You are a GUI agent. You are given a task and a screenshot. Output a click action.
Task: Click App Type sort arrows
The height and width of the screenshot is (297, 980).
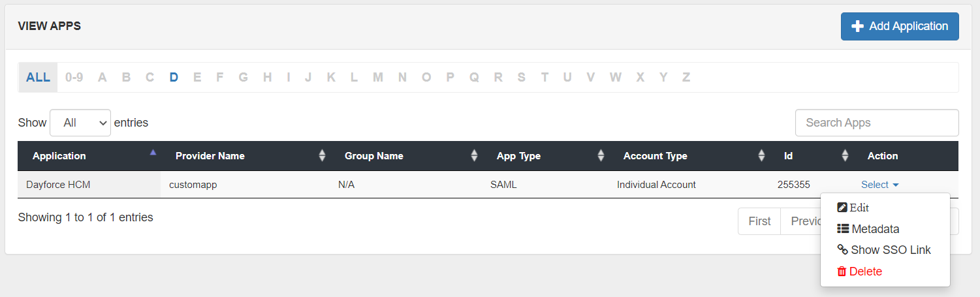pos(600,156)
